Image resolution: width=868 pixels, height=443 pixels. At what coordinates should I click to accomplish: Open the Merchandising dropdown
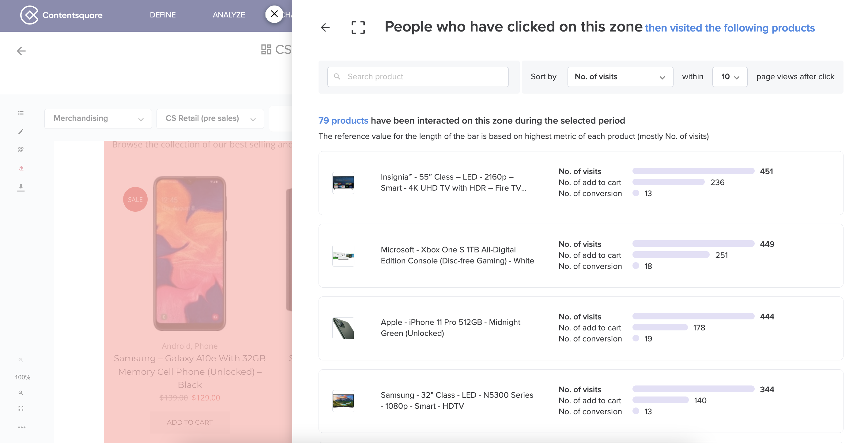(98, 118)
